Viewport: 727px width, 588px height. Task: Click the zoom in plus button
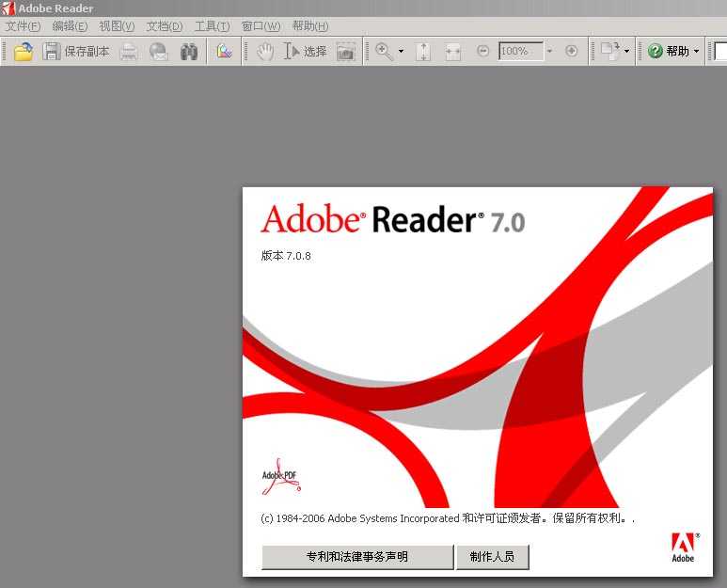(x=571, y=51)
